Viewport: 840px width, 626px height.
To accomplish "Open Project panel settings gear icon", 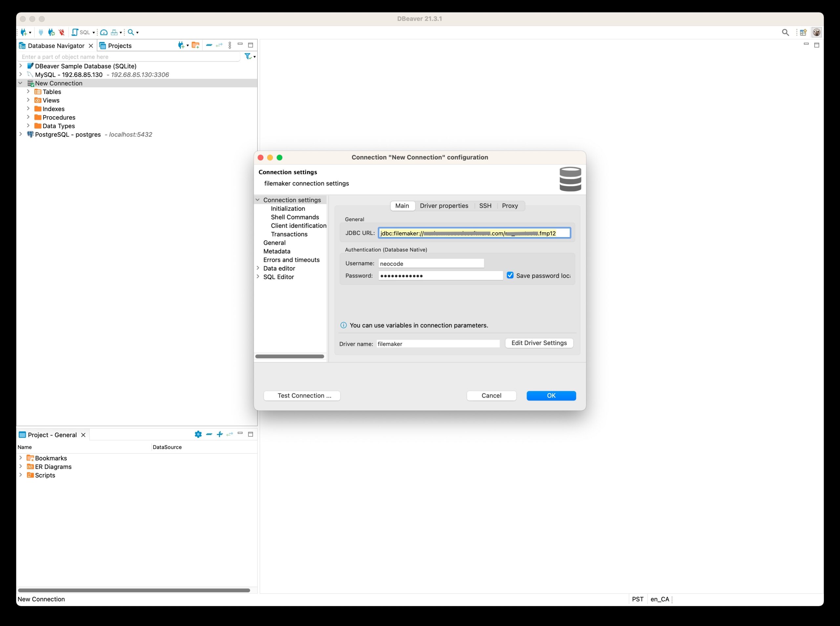I will [x=198, y=434].
